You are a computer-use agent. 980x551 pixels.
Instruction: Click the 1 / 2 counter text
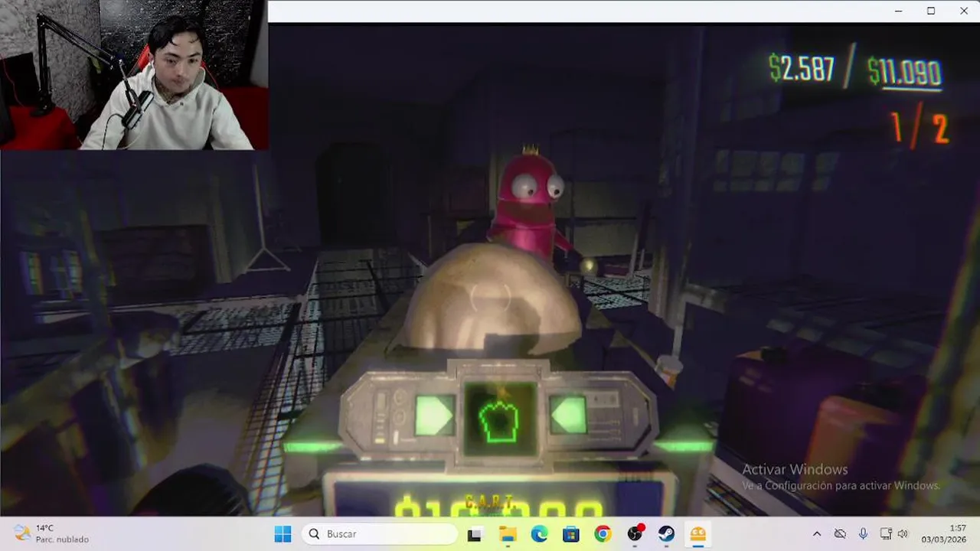(920, 129)
